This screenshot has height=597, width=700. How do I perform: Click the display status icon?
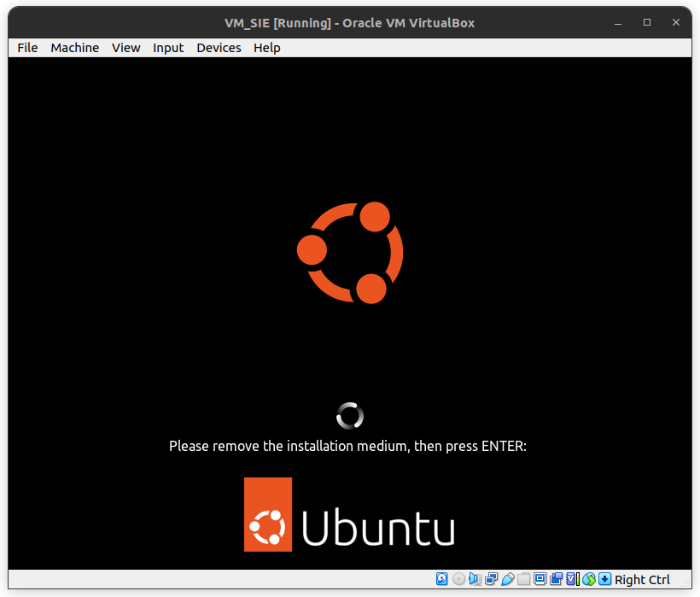tap(540, 579)
